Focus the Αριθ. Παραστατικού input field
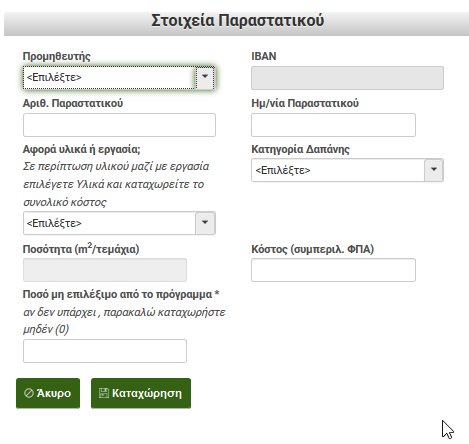 [x=119, y=125]
